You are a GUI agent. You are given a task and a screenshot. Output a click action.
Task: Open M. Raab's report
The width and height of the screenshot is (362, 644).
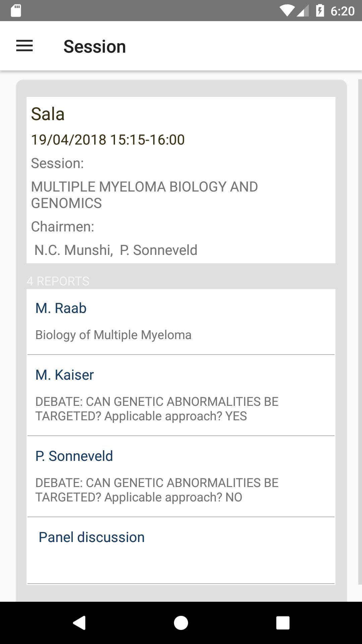[181, 322]
